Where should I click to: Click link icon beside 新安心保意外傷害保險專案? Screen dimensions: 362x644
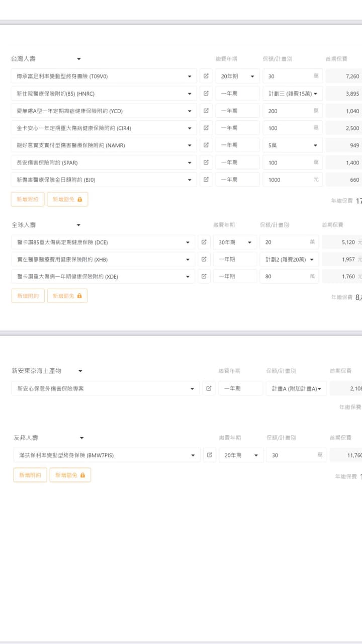[209, 388]
